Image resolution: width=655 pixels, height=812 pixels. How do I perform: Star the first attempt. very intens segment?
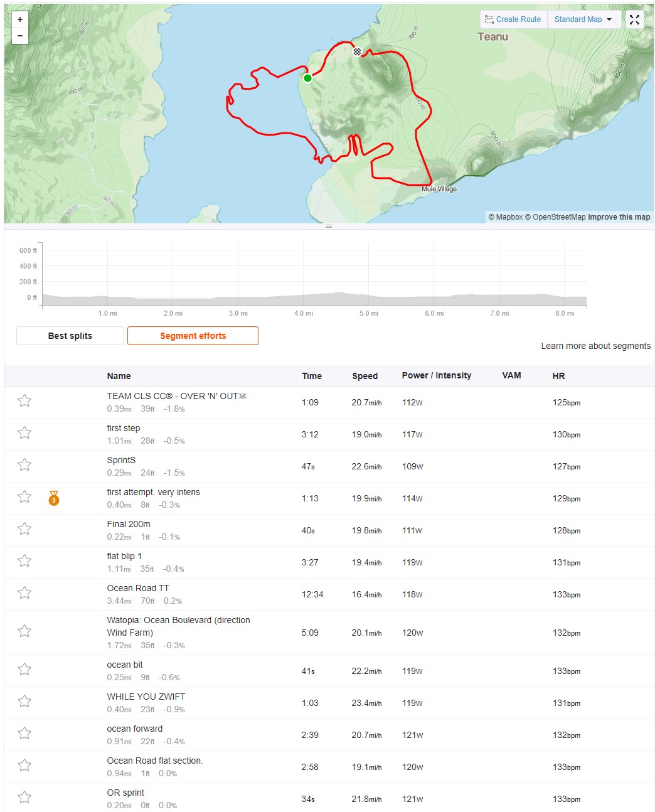24,496
